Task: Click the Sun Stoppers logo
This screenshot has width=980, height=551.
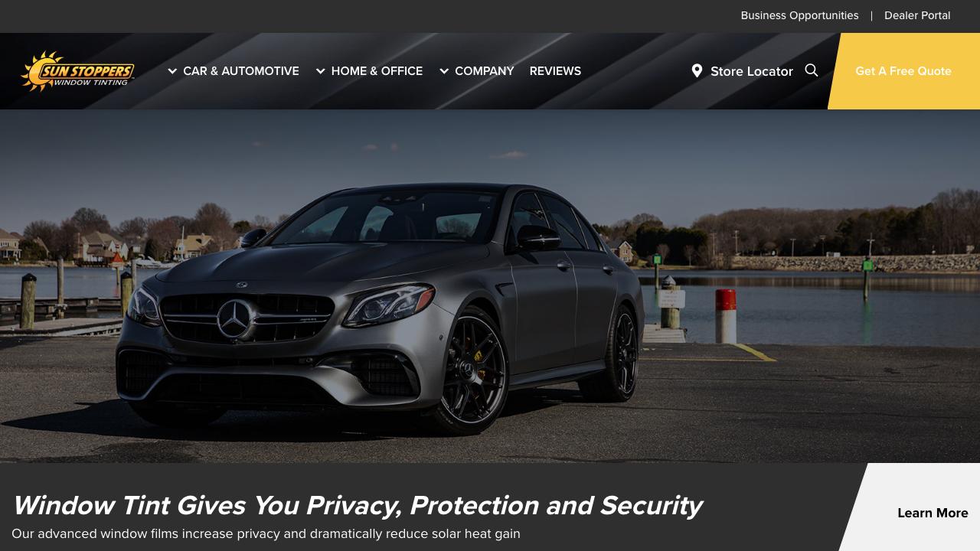Action: point(77,71)
